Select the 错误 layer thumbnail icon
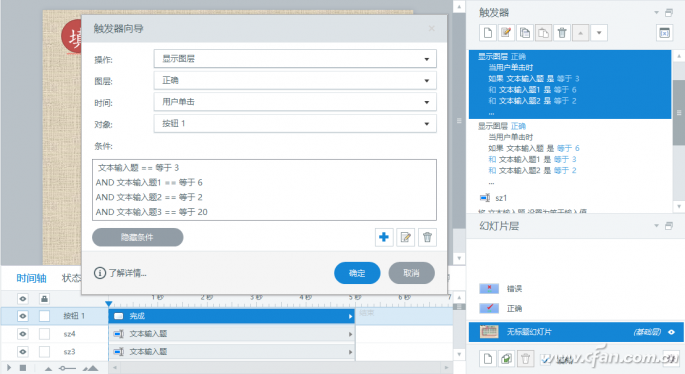Viewport: 685px width, 374px height. click(x=489, y=288)
